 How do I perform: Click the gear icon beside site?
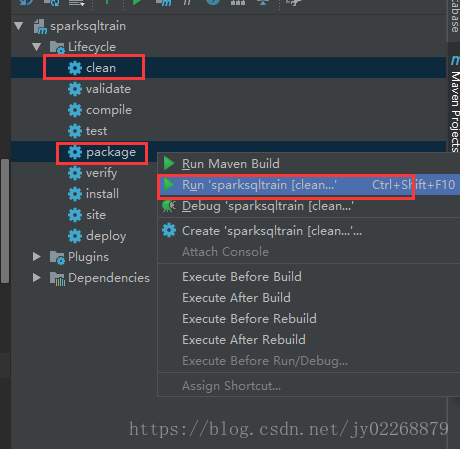[x=75, y=215]
